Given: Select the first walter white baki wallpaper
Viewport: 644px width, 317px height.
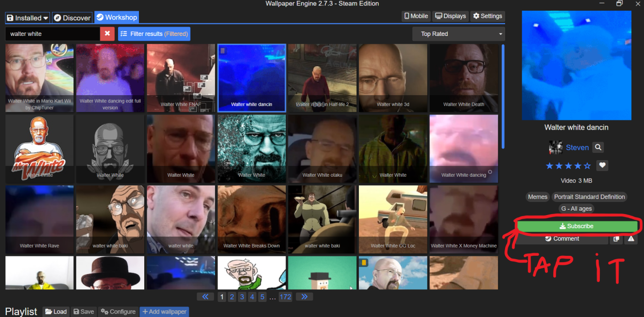Looking at the screenshot, I should (110, 219).
